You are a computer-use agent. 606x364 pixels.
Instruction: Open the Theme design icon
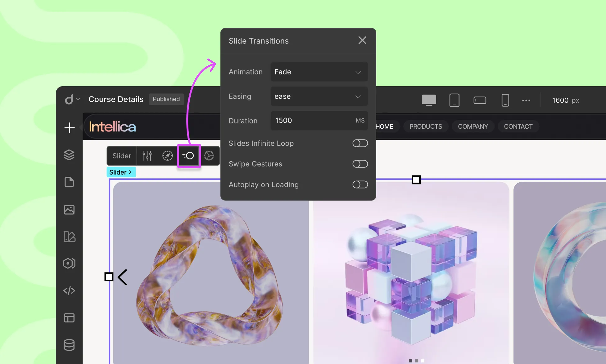69,237
